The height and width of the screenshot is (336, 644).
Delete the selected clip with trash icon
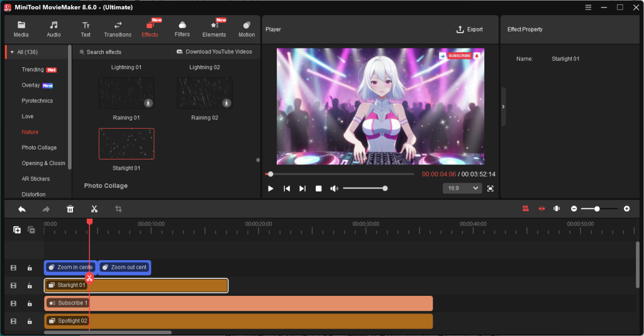[x=70, y=209]
